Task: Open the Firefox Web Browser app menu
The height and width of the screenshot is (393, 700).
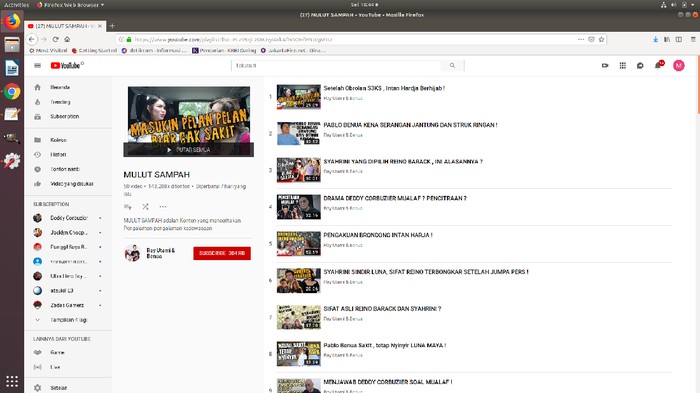Action: point(71,5)
